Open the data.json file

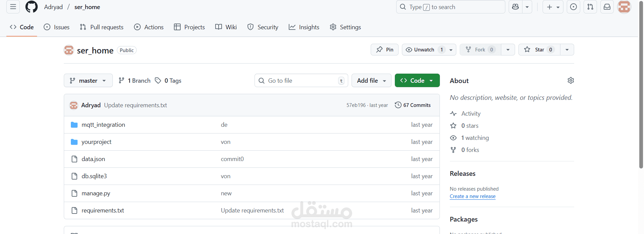click(x=93, y=159)
